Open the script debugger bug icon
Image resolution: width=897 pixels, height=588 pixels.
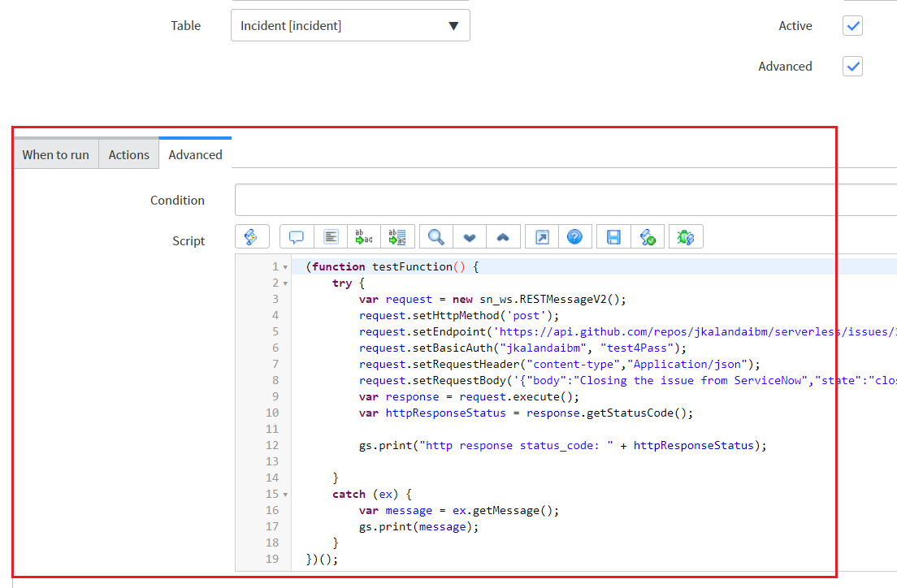tap(686, 237)
